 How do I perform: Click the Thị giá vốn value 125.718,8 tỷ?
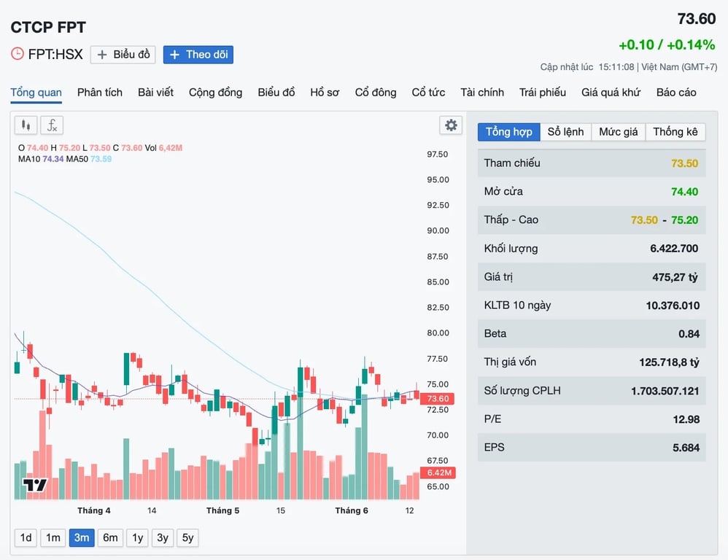669,362
